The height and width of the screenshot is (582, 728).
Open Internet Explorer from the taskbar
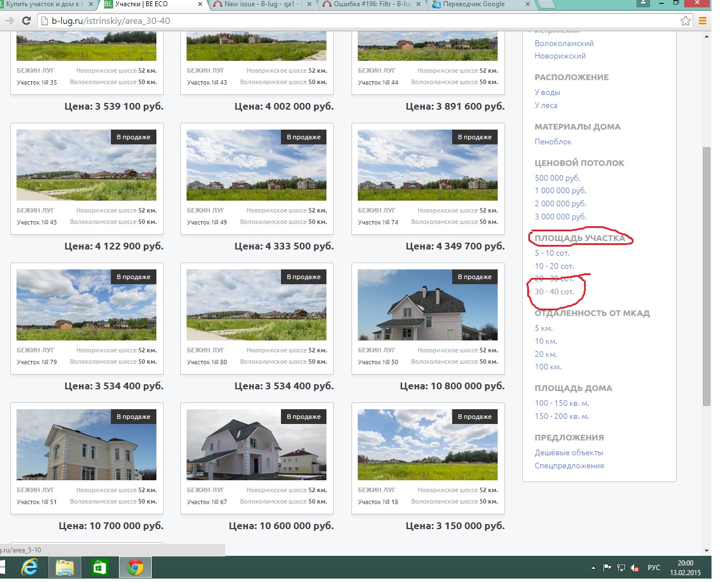point(28,567)
